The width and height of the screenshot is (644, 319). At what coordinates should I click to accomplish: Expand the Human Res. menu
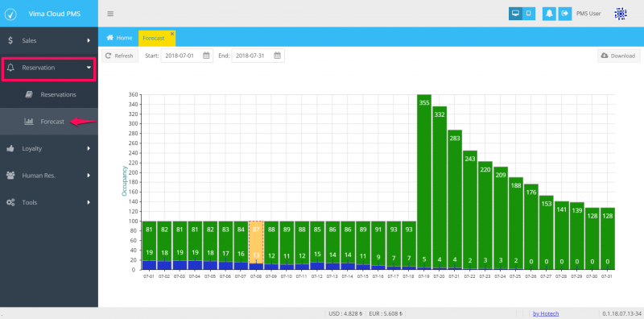pos(49,176)
